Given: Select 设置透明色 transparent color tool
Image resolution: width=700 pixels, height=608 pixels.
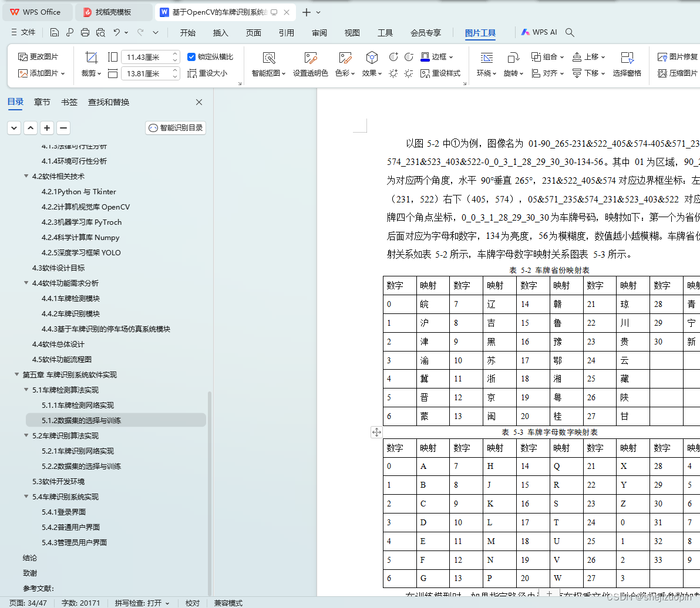Looking at the screenshot, I should (310, 64).
